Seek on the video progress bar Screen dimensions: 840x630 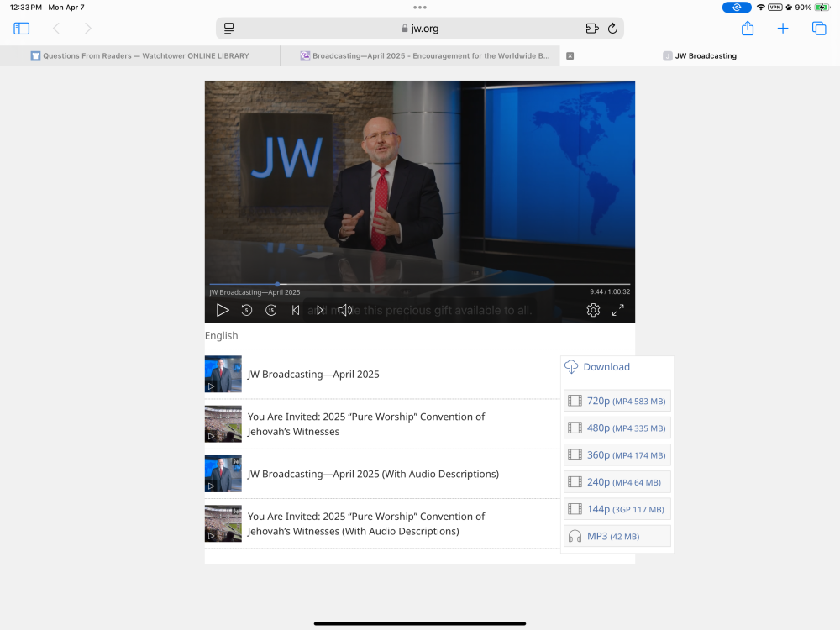(420, 284)
